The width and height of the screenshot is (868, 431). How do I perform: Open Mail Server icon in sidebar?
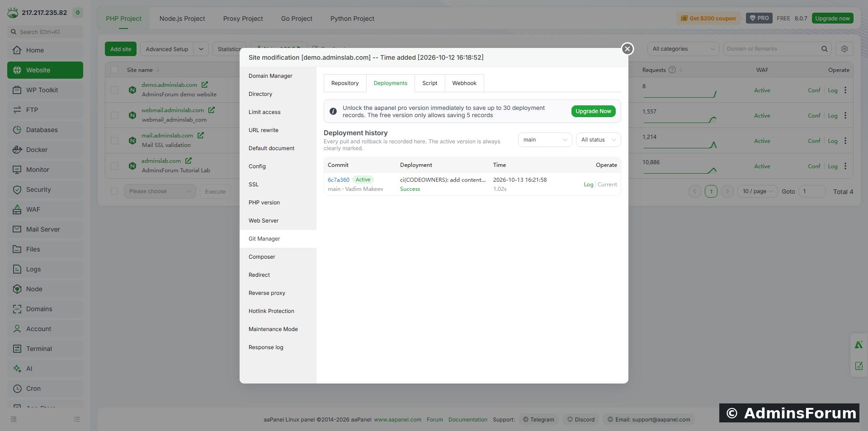17,229
